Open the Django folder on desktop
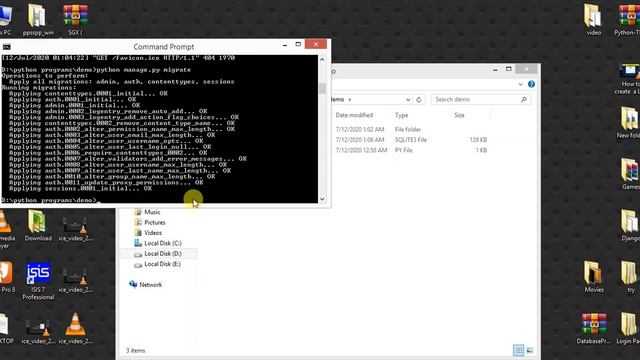The width and height of the screenshot is (640, 360). pos(630,225)
